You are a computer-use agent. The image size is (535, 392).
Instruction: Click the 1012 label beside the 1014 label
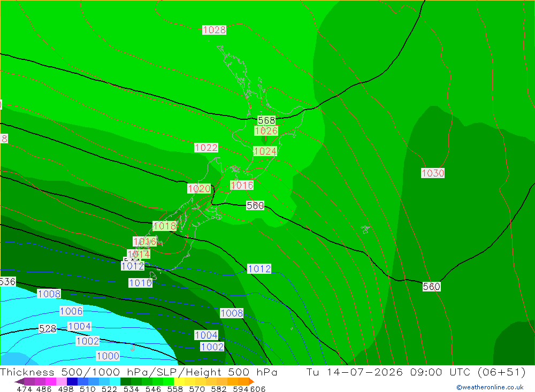133,266
